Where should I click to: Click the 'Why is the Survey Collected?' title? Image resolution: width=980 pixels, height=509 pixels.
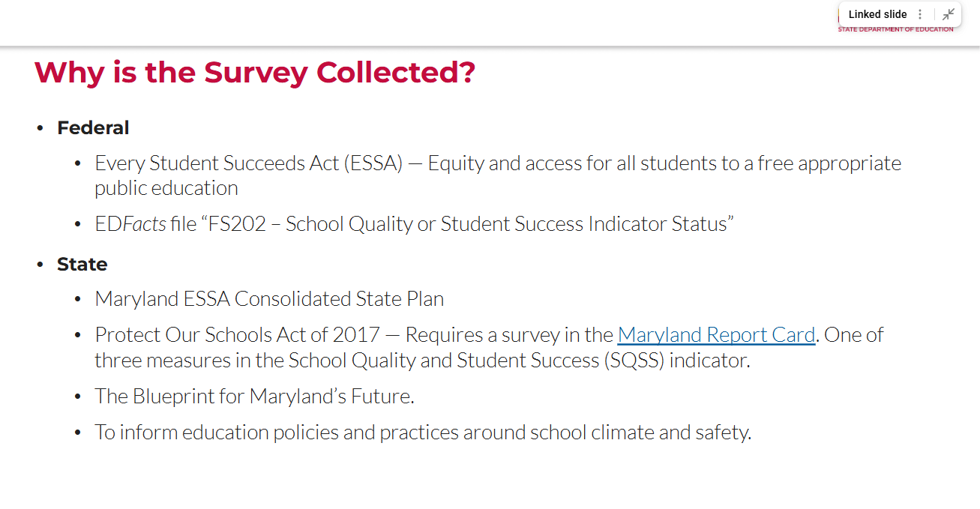255,73
